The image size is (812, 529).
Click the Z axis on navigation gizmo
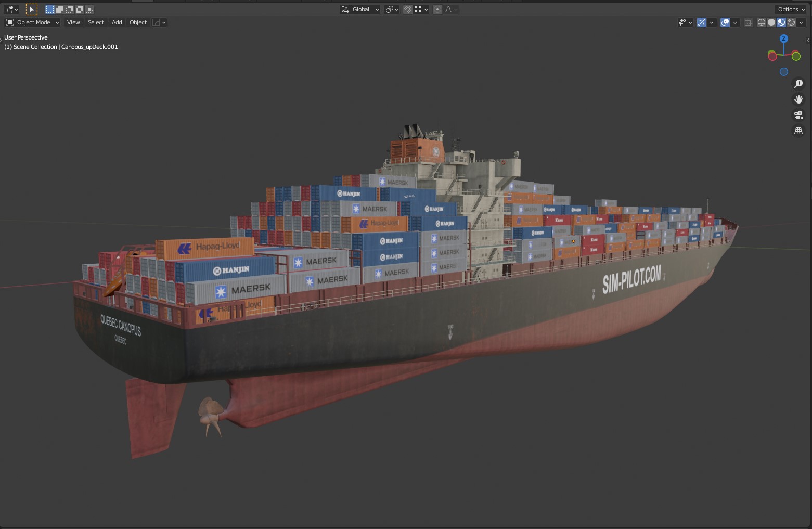[784, 38]
